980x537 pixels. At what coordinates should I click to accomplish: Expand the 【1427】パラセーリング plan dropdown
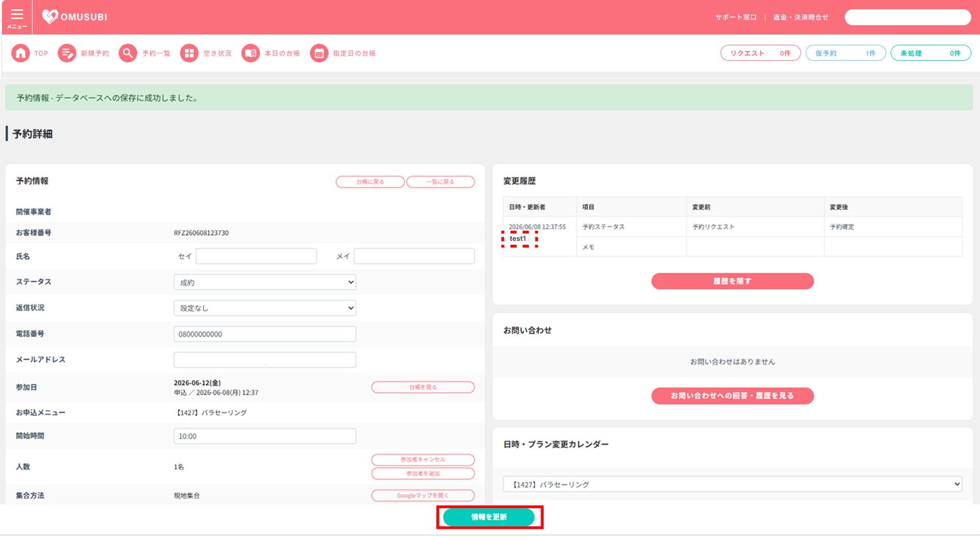(x=732, y=484)
